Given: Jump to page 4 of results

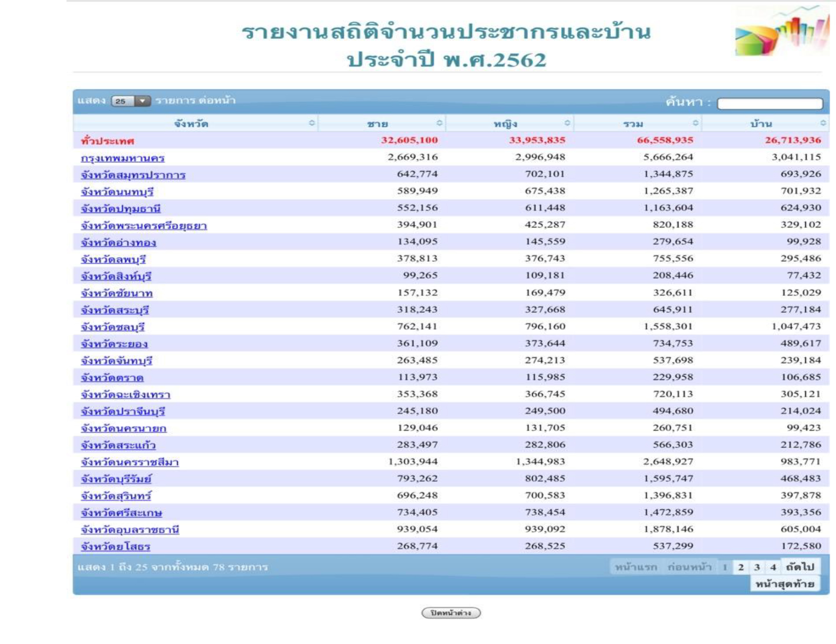Looking at the screenshot, I should pyautogui.click(x=773, y=567).
